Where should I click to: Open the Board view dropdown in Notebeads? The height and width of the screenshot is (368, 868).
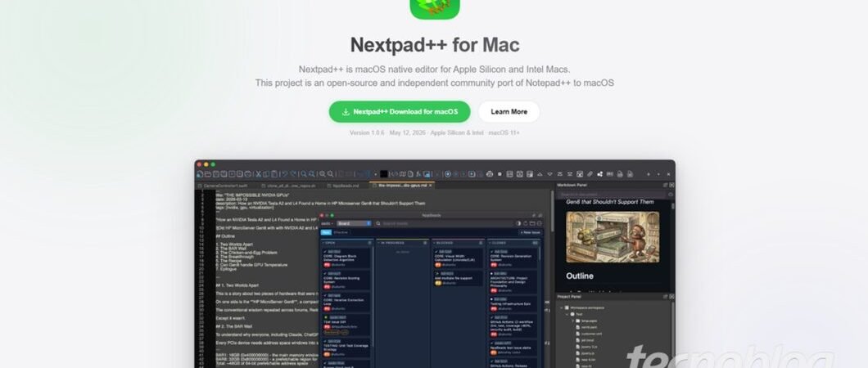click(x=355, y=224)
